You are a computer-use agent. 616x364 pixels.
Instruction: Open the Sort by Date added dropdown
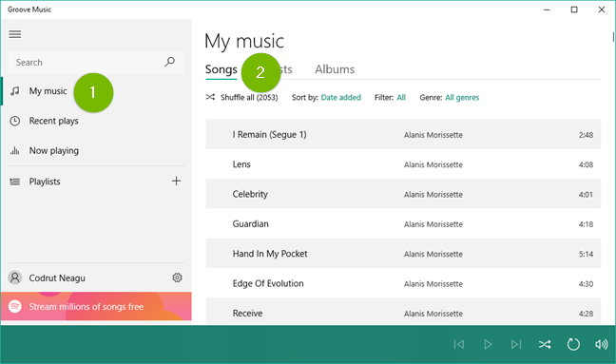point(341,97)
